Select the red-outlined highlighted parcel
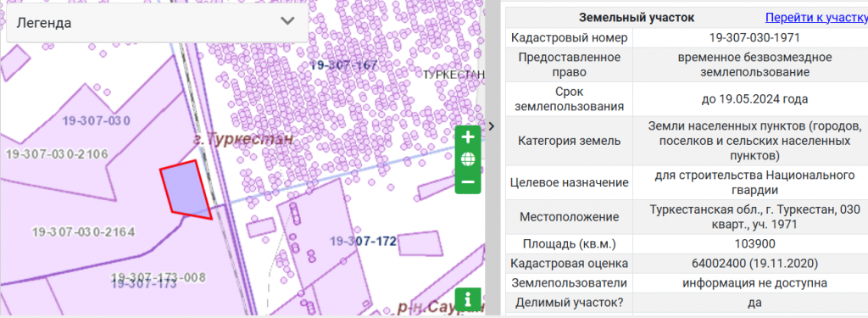 [186, 189]
